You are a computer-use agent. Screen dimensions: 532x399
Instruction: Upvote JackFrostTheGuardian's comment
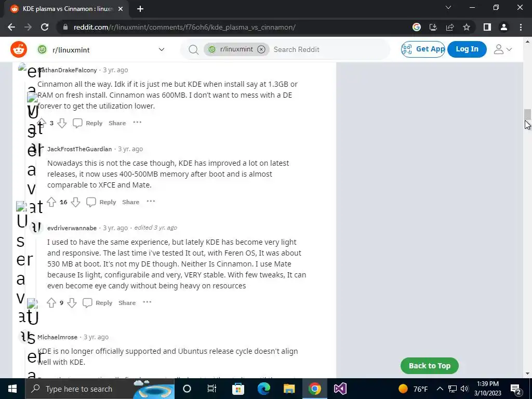coord(51,202)
